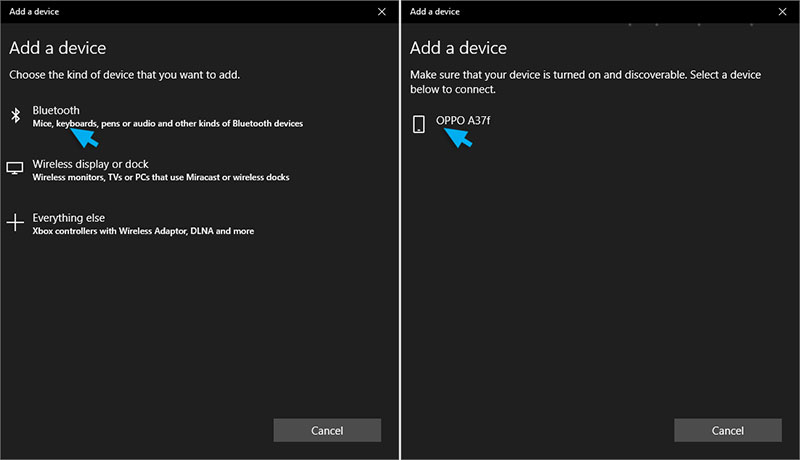The width and height of the screenshot is (800, 460).
Task: Click the phone icon beside OPPO A37f
Action: tap(418, 123)
